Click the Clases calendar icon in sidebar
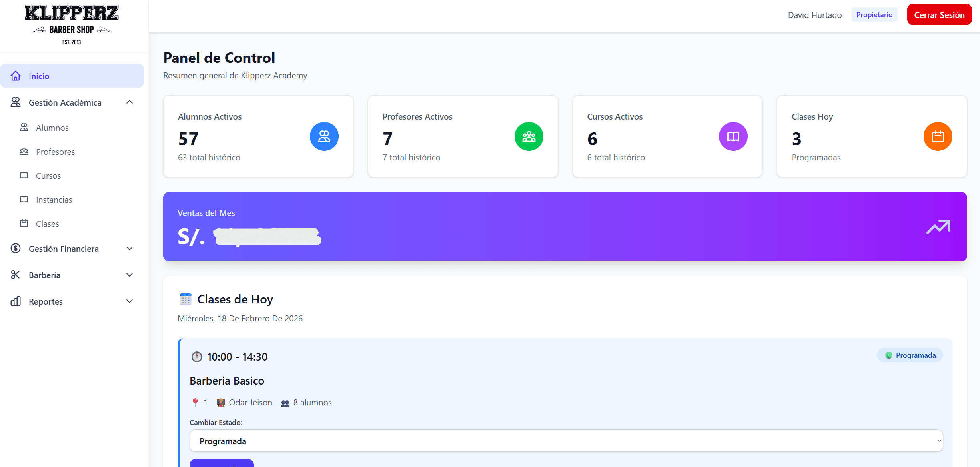The height and width of the screenshot is (467, 980). tap(24, 224)
